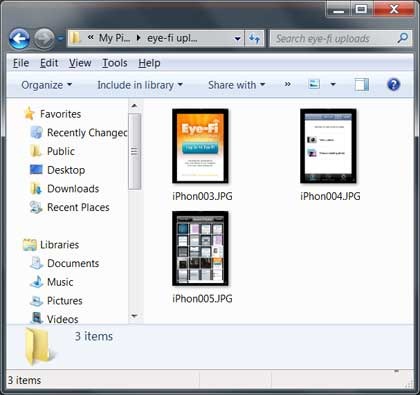420x395 pixels.
Task: Click the eye-fi upl... breadcrumb segment
Action: pos(172,38)
